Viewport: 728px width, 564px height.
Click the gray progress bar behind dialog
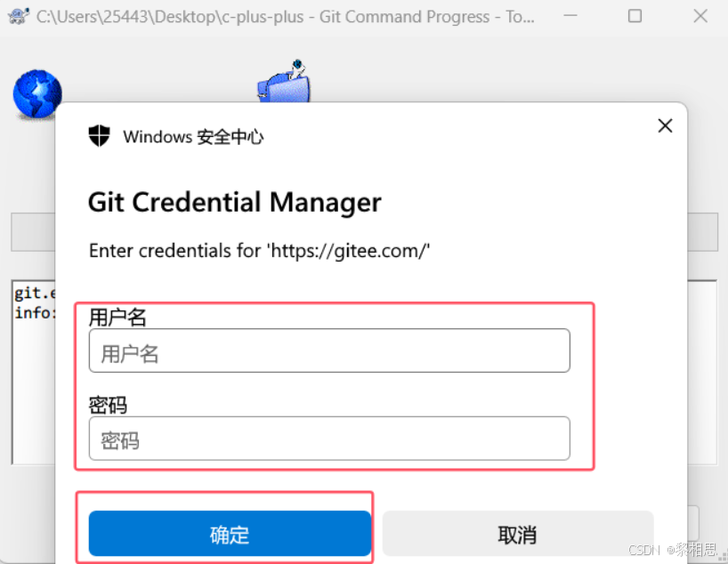point(34,232)
